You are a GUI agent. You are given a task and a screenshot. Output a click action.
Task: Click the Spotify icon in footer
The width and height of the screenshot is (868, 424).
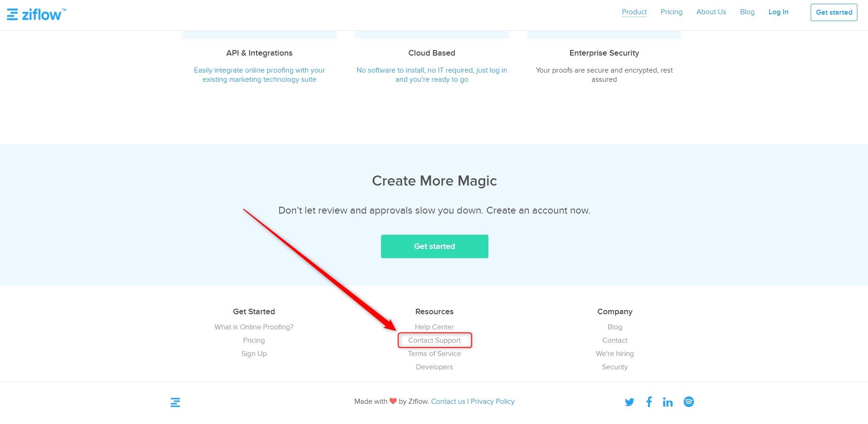(689, 402)
